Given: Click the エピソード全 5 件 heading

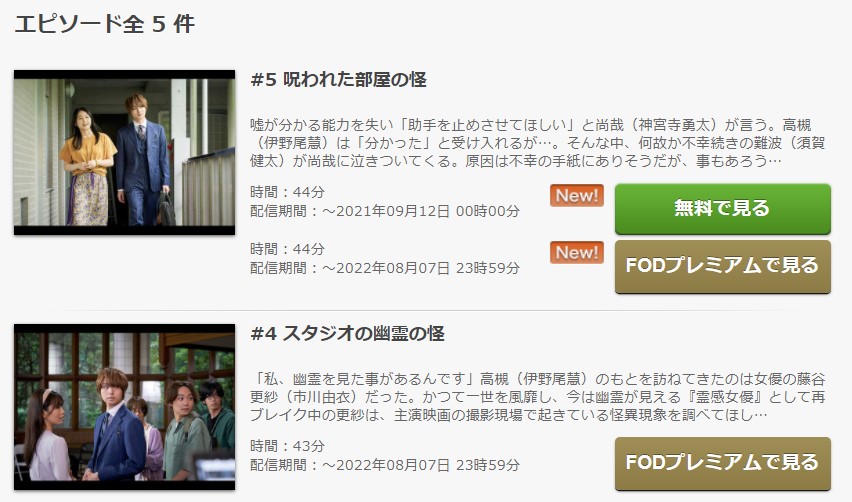Looking at the screenshot, I should 104,24.
